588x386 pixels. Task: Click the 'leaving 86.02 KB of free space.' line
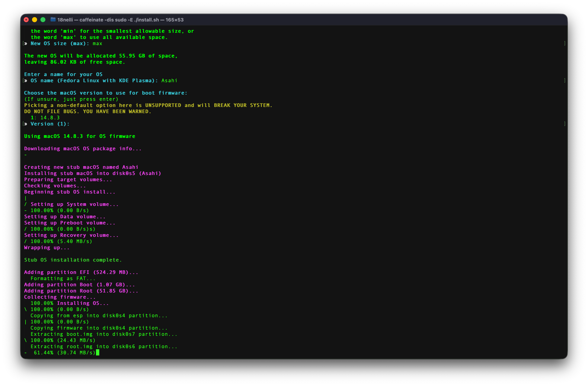click(x=75, y=62)
